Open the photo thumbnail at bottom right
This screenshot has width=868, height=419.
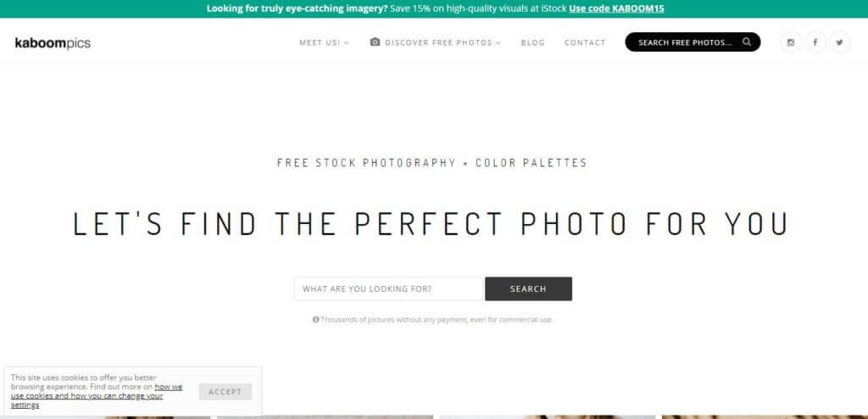pyautogui.click(x=763, y=416)
